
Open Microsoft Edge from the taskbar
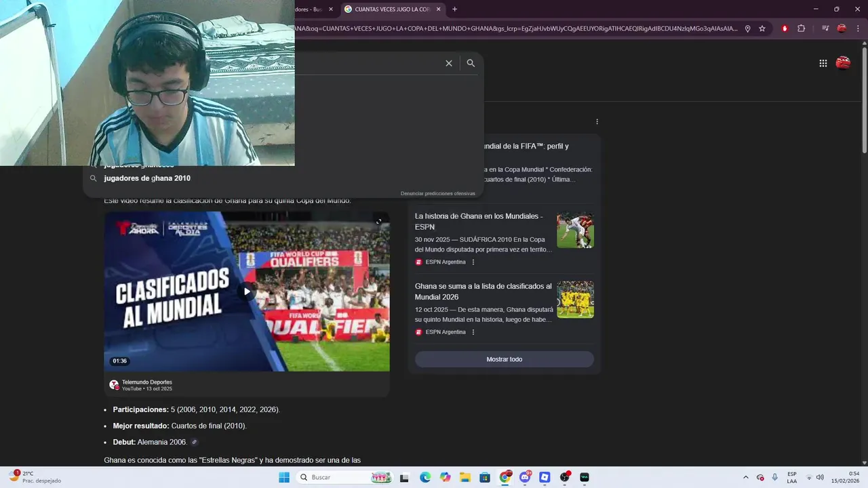pos(425,477)
